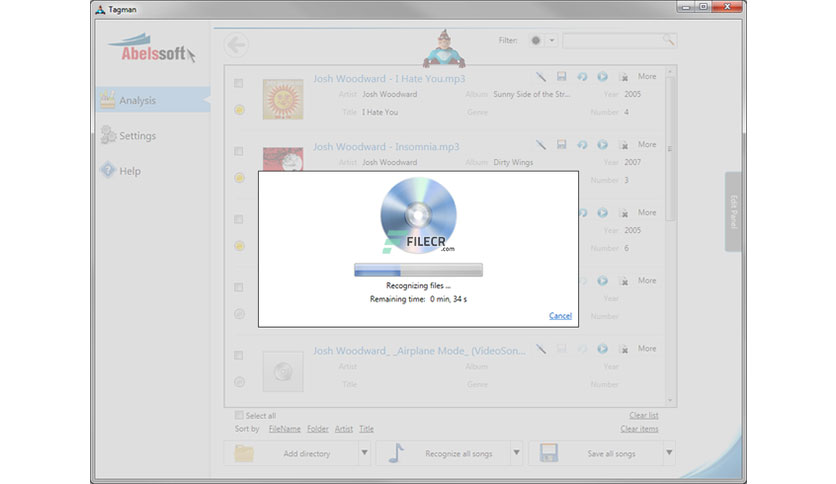
Task: Sort the list by FileName
Action: click(x=284, y=429)
